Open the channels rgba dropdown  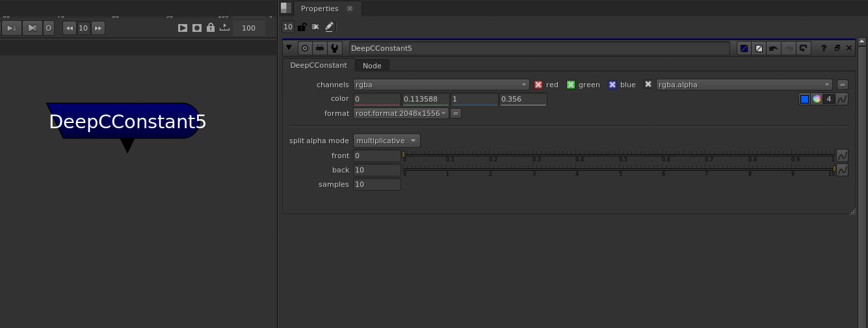pyautogui.click(x=441, y=85)
